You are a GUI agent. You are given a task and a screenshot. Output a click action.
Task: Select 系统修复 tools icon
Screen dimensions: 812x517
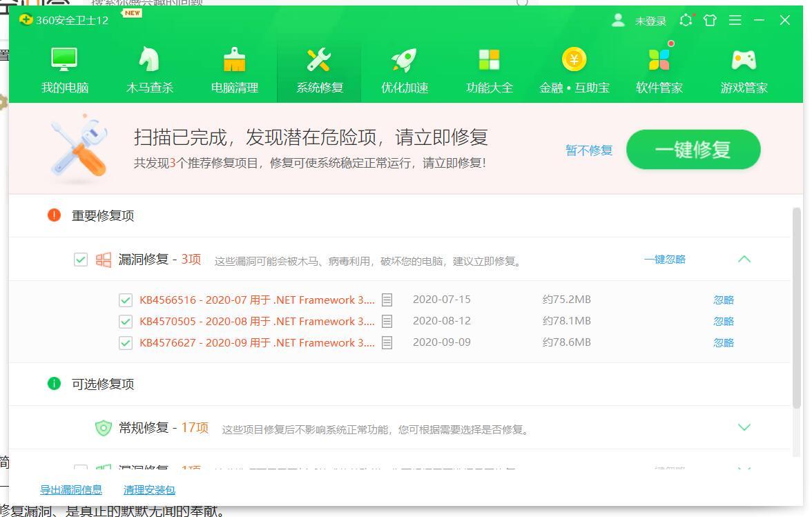coord(319,59)
